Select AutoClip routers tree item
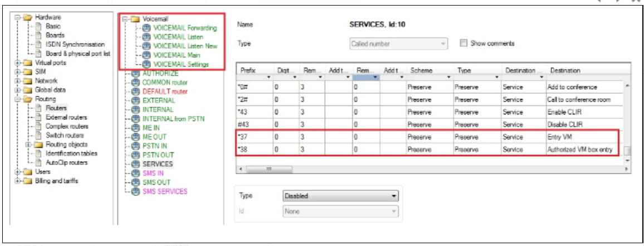 point(66,162)
